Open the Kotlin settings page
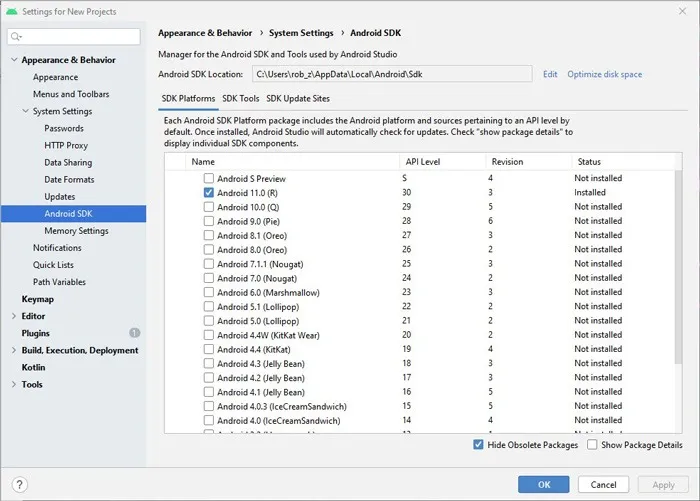This screenshot has width=700, height=501. coord(33,367)
